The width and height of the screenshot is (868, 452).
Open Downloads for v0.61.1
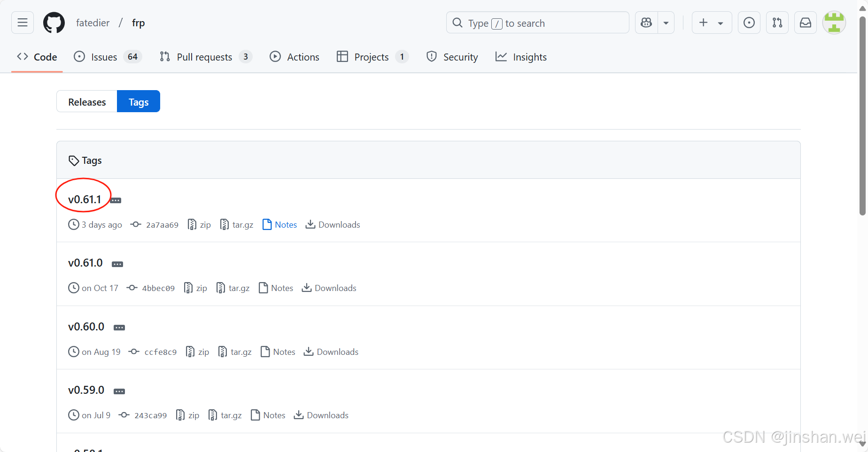[333, 225]
